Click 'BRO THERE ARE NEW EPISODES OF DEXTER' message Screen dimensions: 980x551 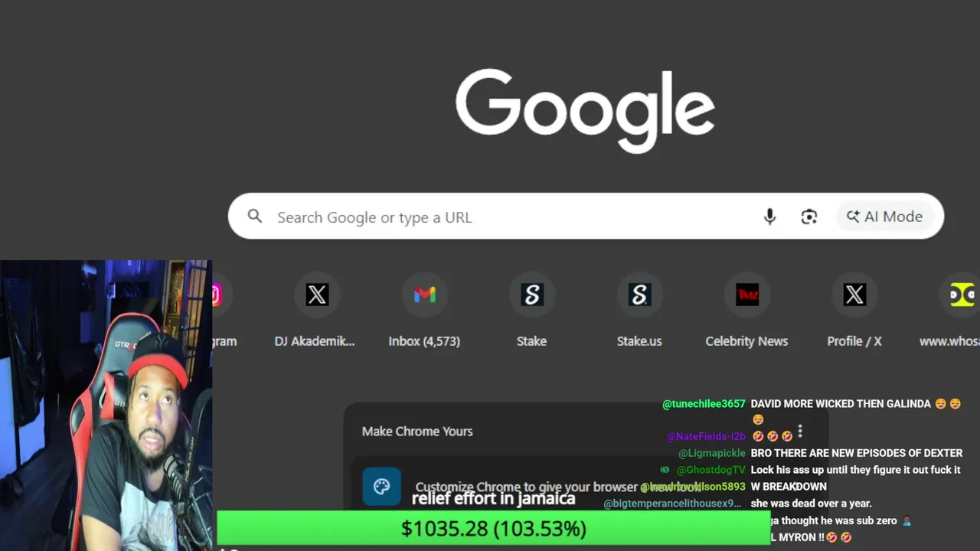pos(857,453)
